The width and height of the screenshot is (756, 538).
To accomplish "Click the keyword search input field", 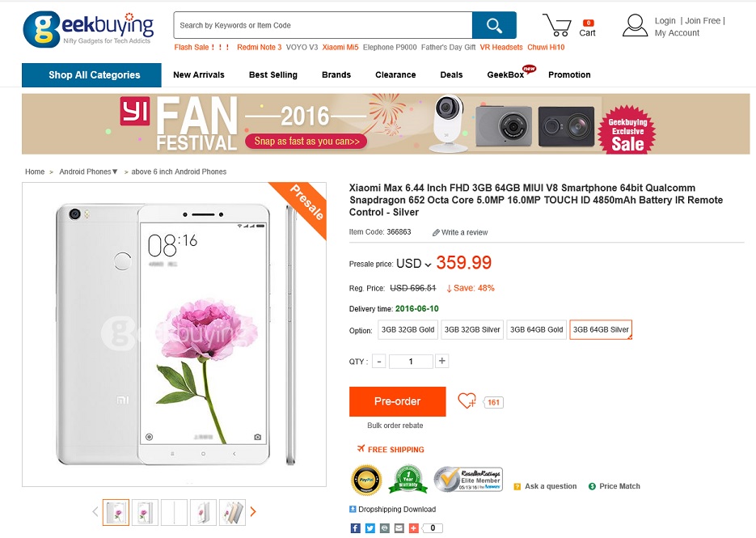I will tap(323, 25).
